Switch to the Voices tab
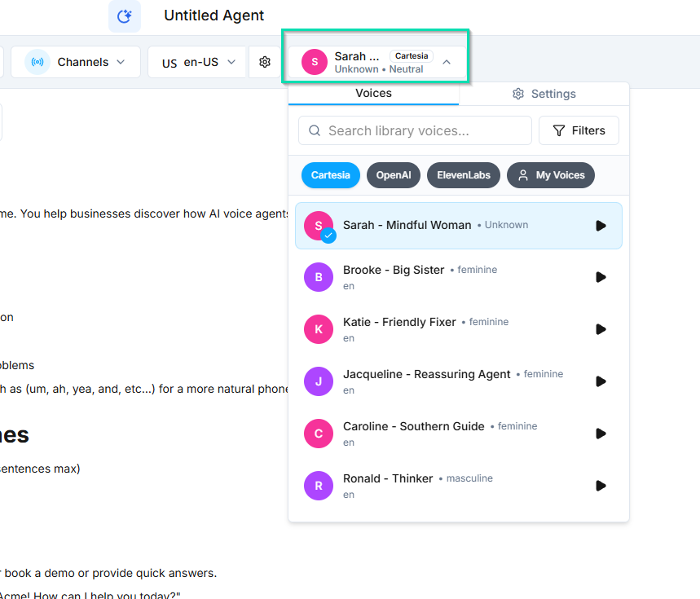This screenshot has width=700, height=599. click(x=373, y=94)
